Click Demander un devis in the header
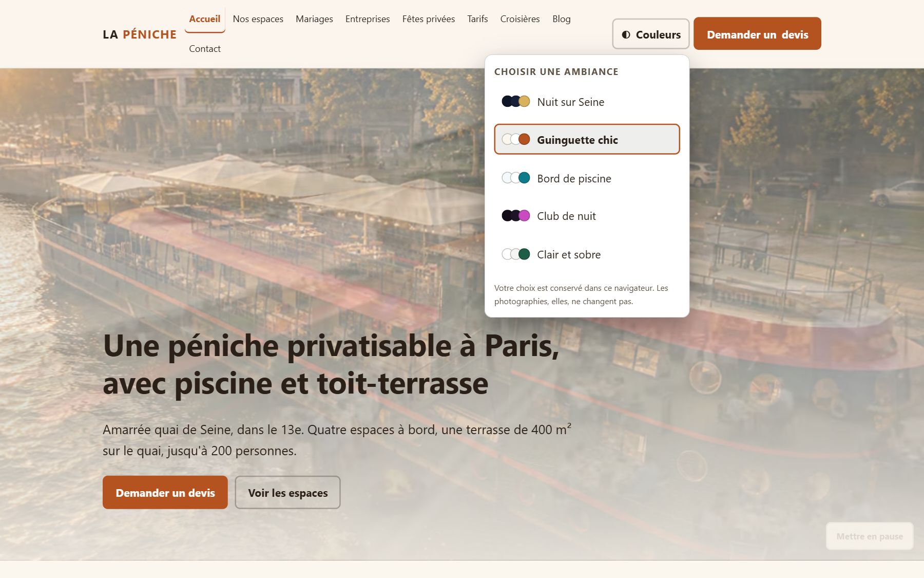924x578 pixels. (x=757, y=34)
